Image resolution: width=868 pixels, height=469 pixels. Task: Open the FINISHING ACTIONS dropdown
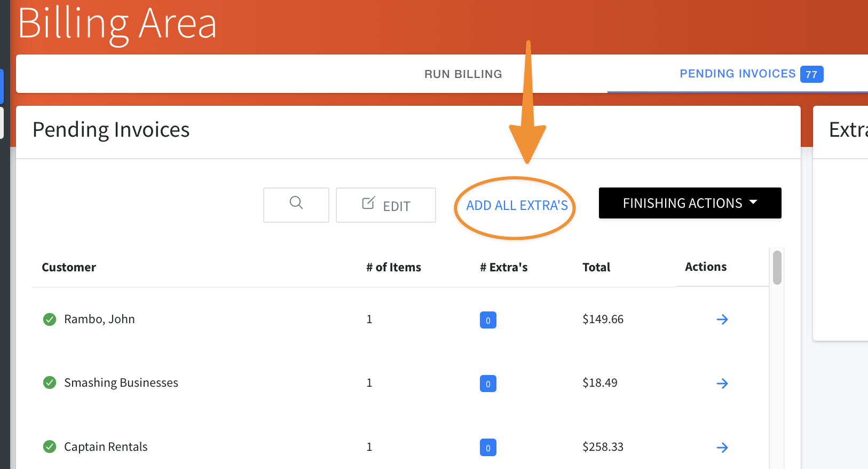click(690, 203)
